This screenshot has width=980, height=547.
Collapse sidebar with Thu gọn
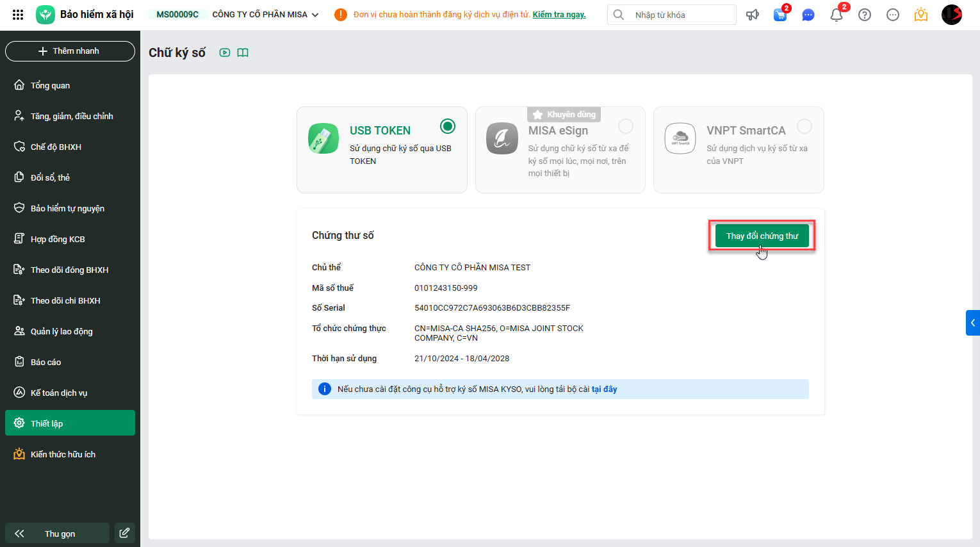click(57, 533)
